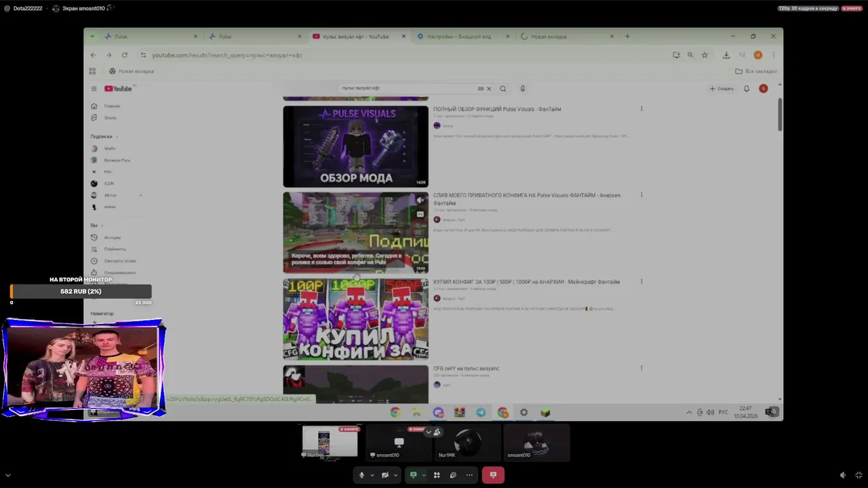This screenshot has height=488, width=868.
Task: Open the three-dot more options in call bar
Action: 469,475
